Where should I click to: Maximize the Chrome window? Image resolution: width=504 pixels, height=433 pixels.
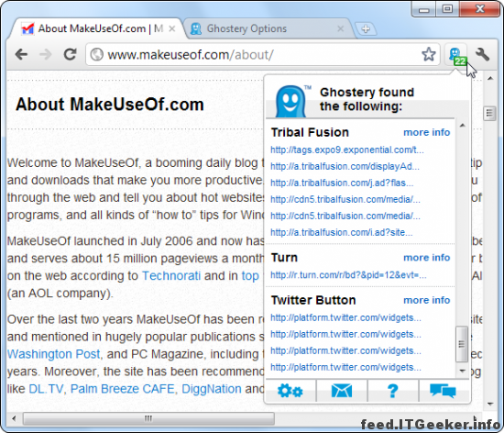(x=447, y=9)
